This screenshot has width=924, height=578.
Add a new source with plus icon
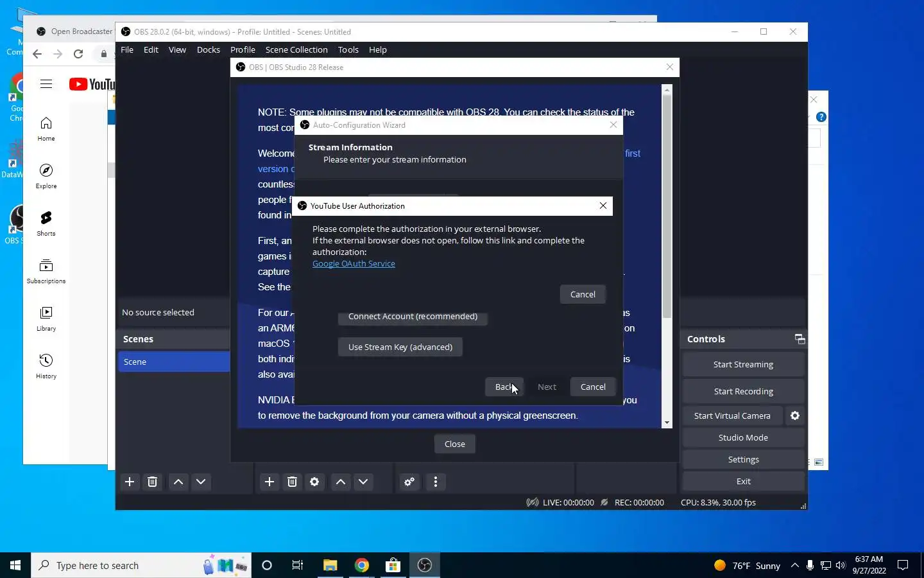tap(269, 482)
